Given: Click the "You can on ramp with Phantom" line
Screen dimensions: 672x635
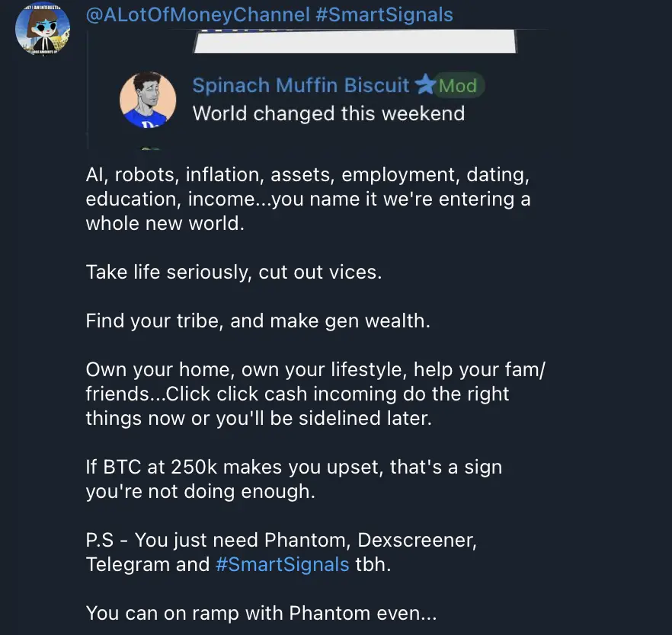Looking at the screenshot, I should pos(261,613).
